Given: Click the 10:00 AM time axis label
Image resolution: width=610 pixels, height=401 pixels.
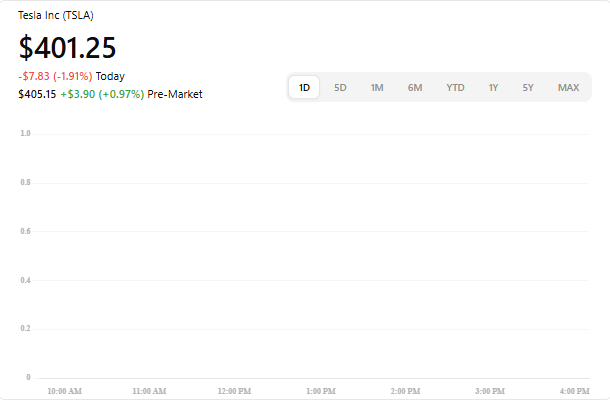Looking at the screenshot, I should [65, 391].
